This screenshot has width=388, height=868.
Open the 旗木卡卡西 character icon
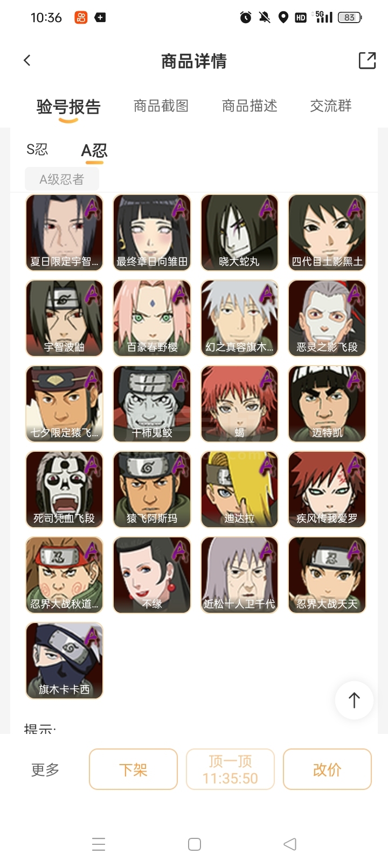[x=64, y=661]
